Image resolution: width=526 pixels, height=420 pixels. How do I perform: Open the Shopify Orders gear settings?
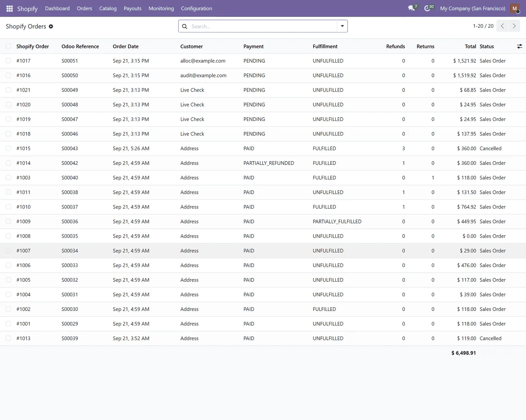click(51, 26)
